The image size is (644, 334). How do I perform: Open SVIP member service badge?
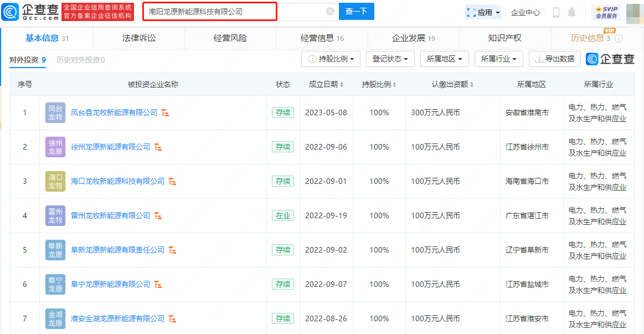(606, 12)
